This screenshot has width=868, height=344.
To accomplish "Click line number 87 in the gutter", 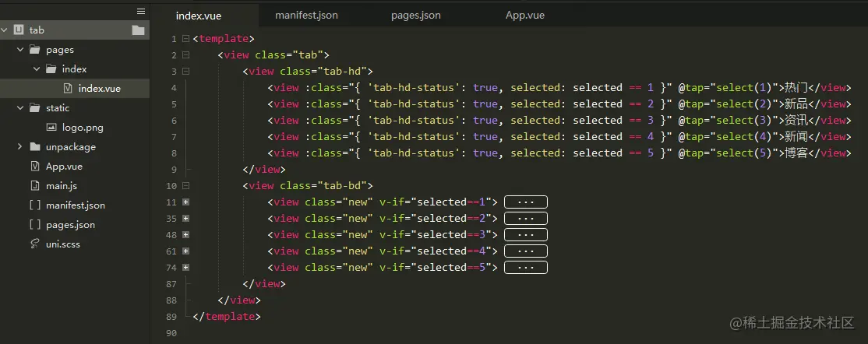I will pos(171,284).
